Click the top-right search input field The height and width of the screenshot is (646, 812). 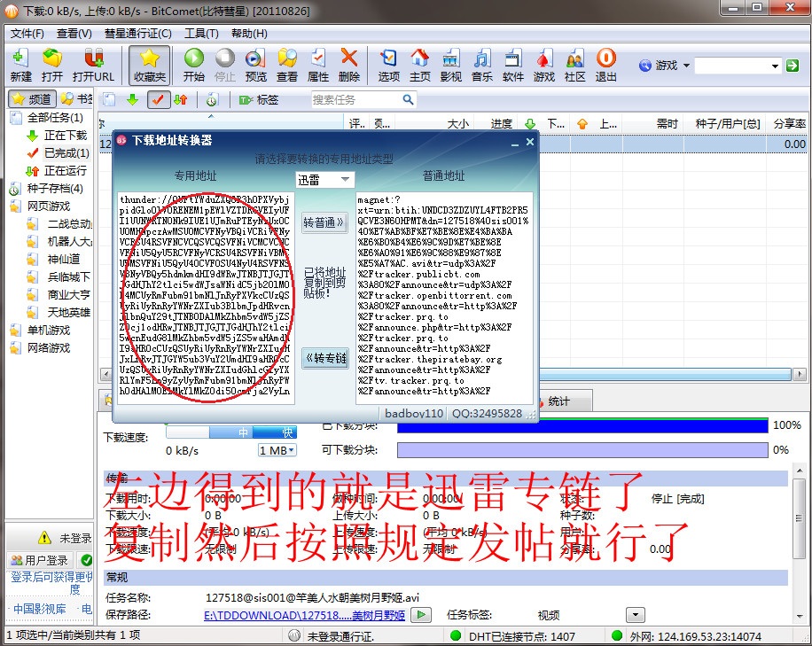point(733,66)
